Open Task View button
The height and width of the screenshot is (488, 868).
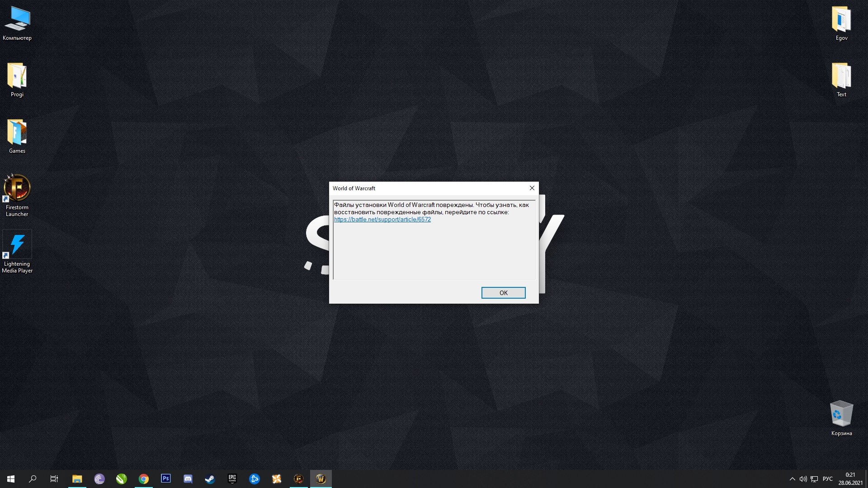tap(55, 479)
